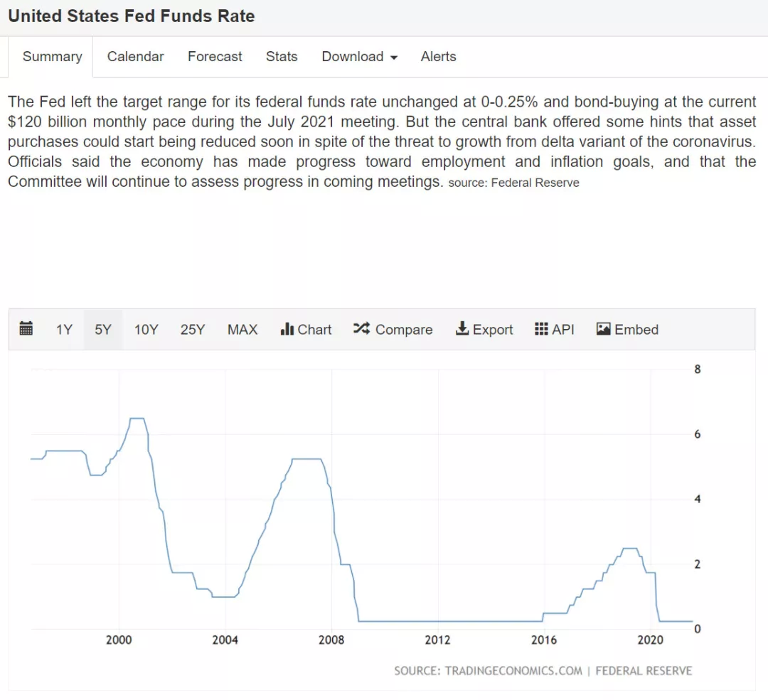Click the 2019 peak on chart line
The height and width of the screenshot is (700, 768).
tap(629, 549)
